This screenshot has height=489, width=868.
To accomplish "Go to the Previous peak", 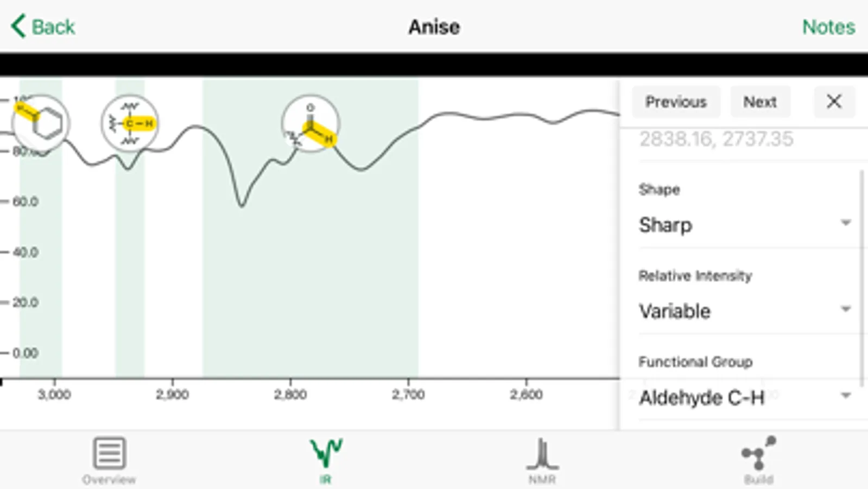I will click(676, 102).
